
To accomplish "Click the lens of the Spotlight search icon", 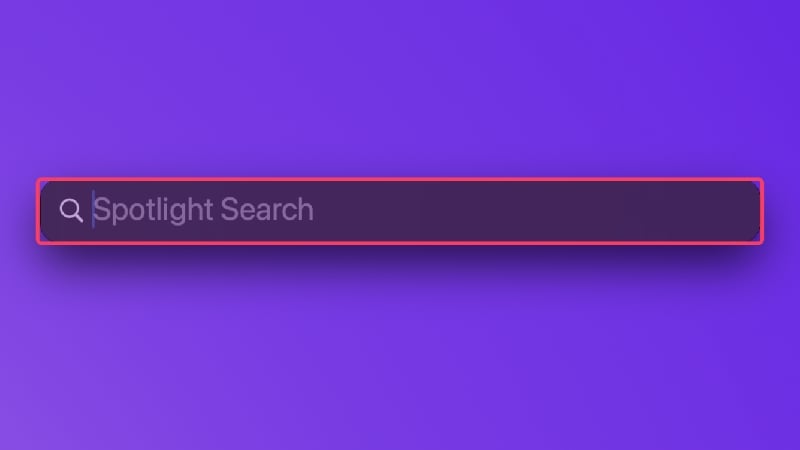I will [x=68, y=208].
